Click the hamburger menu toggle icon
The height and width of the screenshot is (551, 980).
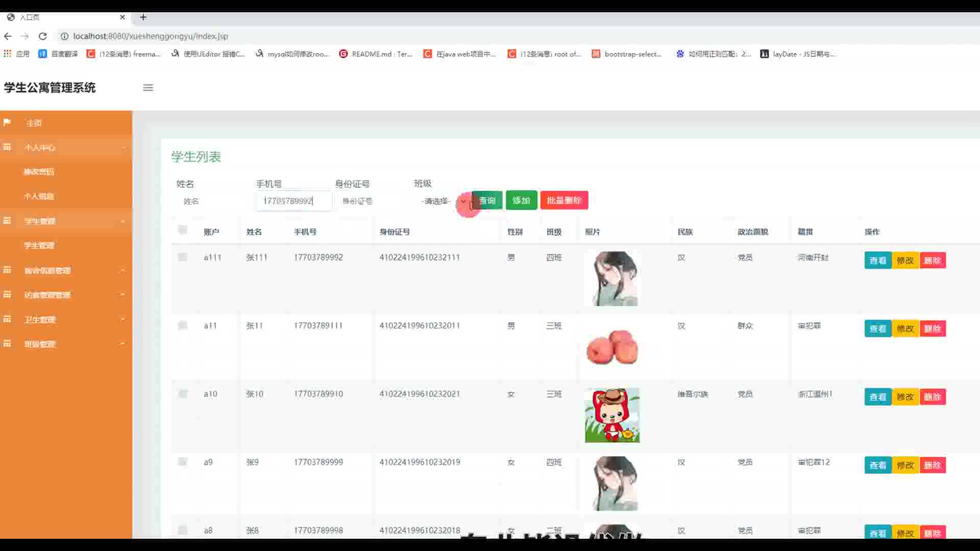click(148, 88)
